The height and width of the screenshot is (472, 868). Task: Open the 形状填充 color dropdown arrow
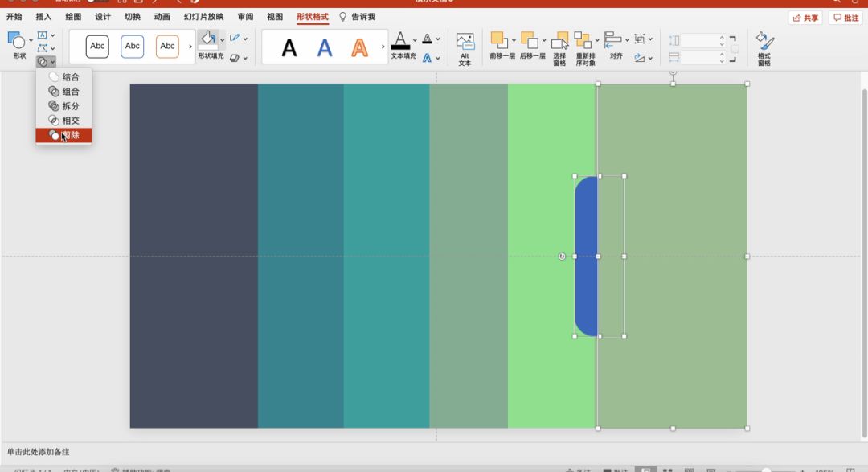click(222, 40)
